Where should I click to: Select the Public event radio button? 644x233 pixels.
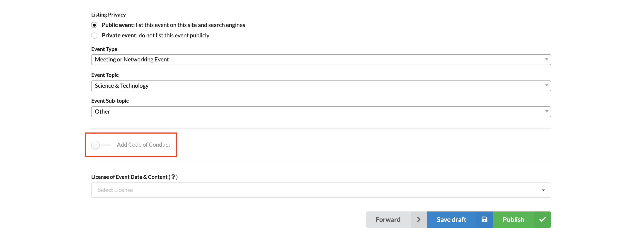(x=94, y=25)
